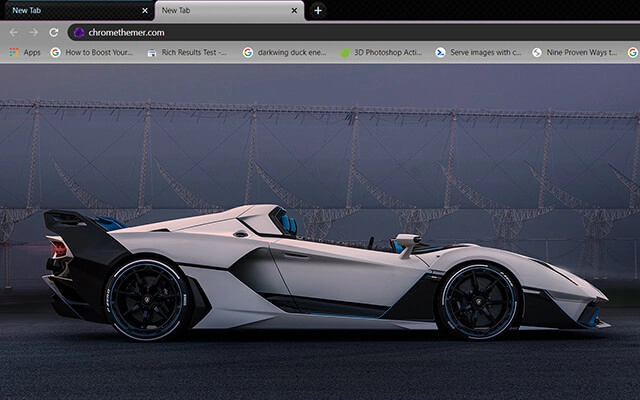Focus the chromethemer.com address bar
Viewport: 640px width, 400px height.
353,33
